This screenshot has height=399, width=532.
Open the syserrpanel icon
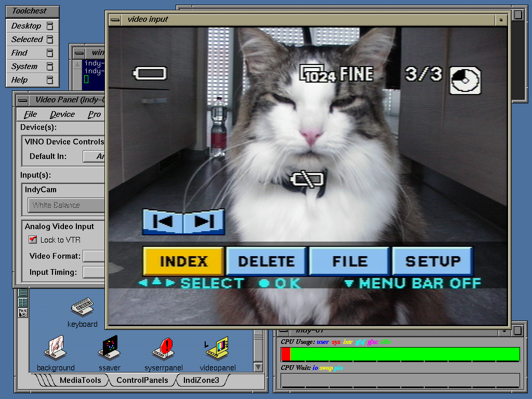coord(165,348)
